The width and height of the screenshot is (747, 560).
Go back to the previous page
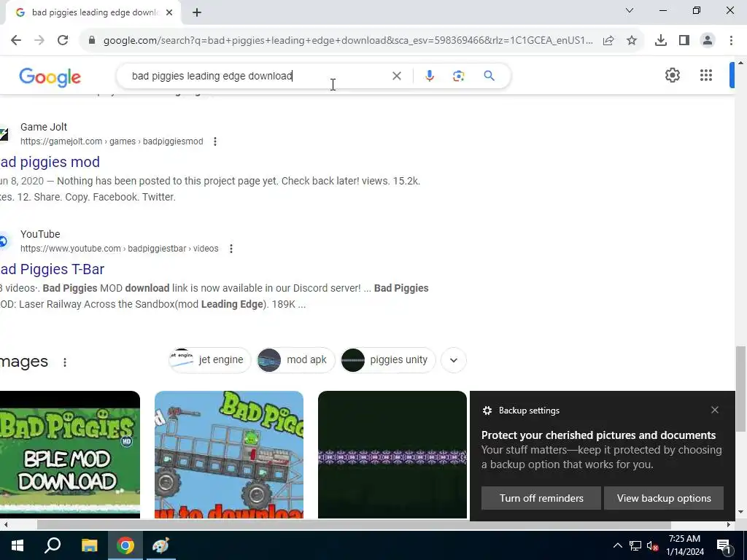[x=16, y=41]
